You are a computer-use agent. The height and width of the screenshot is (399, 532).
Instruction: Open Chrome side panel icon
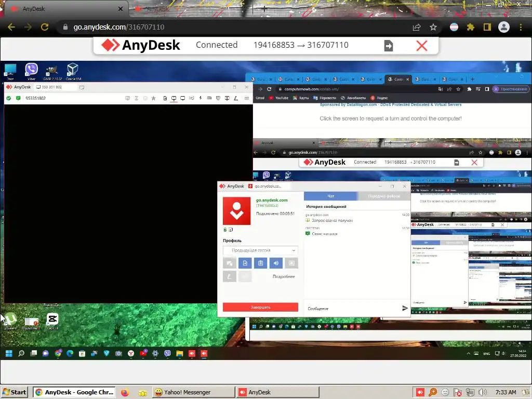pyautogui.click(x=487, y=27)
